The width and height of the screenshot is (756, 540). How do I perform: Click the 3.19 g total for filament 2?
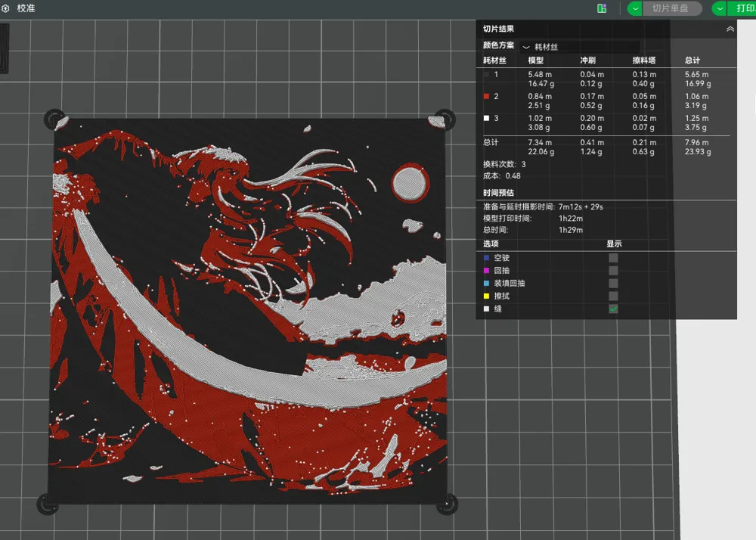[696, 106]
